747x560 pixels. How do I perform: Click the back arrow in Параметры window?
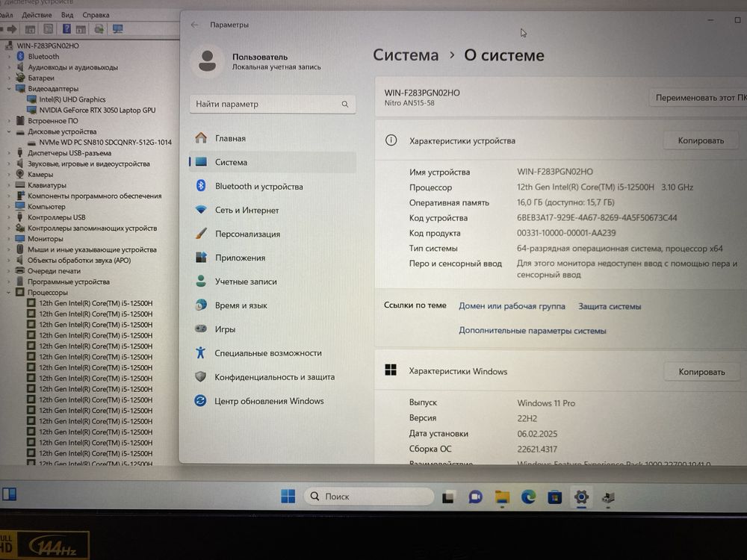tap(195, 25)
